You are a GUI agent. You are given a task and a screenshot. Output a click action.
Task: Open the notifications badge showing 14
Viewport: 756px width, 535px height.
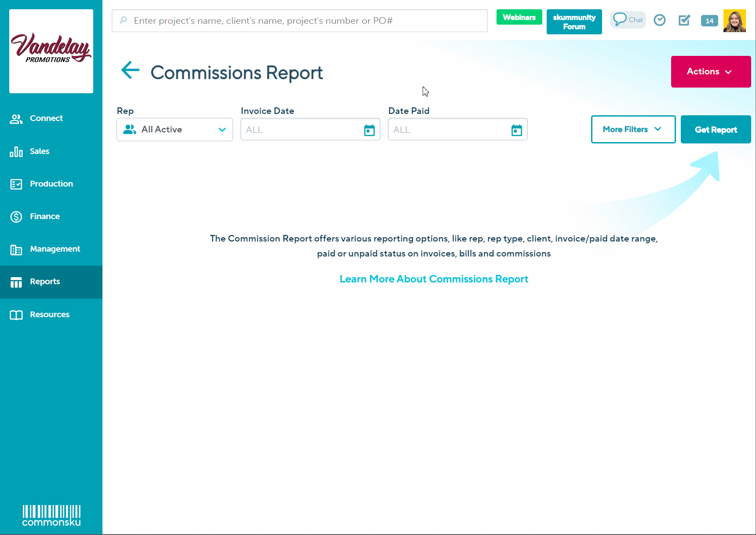point(709,21)
